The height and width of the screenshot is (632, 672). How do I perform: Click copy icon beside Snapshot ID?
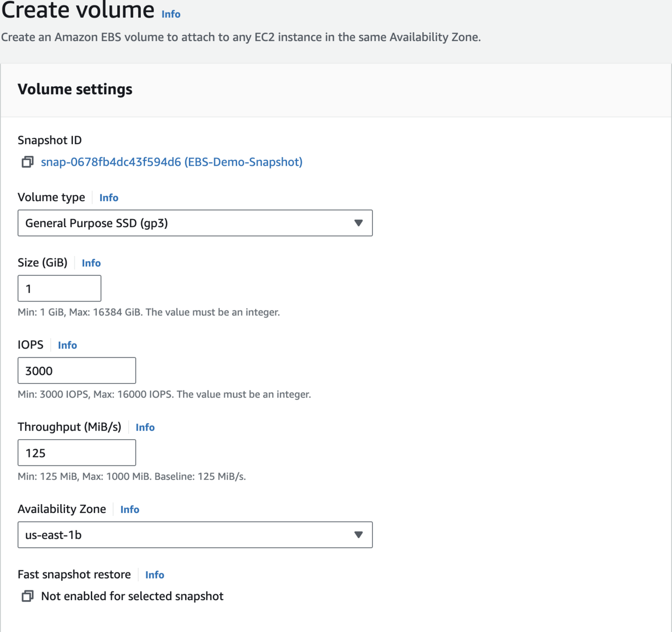click(28, 162)
